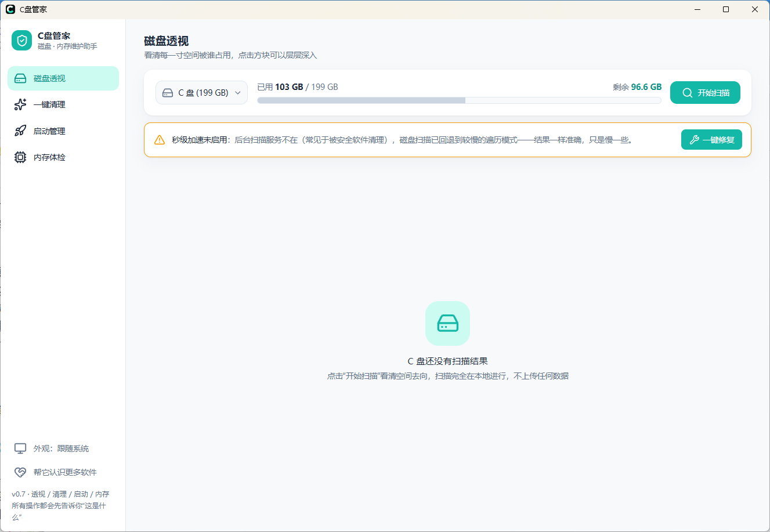This screenshot has height=532, width=770.
Task: Maximize the C盘管家 window
Action: 726,9
